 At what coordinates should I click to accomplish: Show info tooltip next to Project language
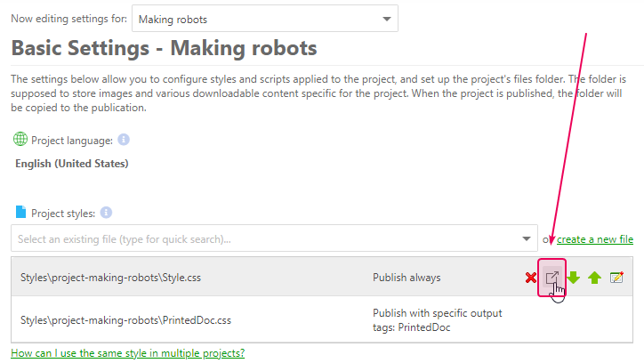pyautogui.click(x=124, y=140)
